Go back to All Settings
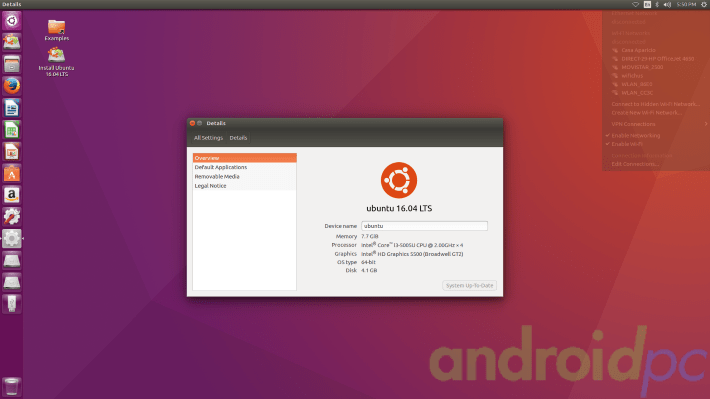This screenshot has height=399, width=710. 208,138
